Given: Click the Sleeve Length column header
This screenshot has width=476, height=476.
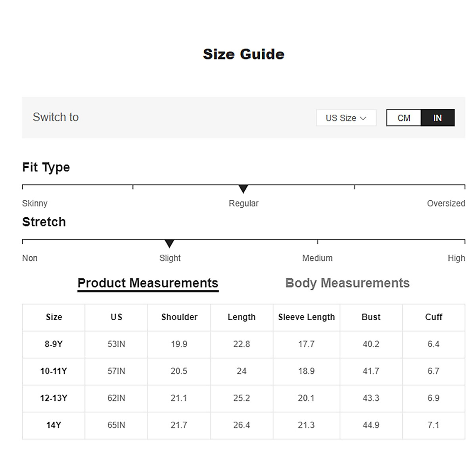Looking at the screenshot, I should [307, 317].
